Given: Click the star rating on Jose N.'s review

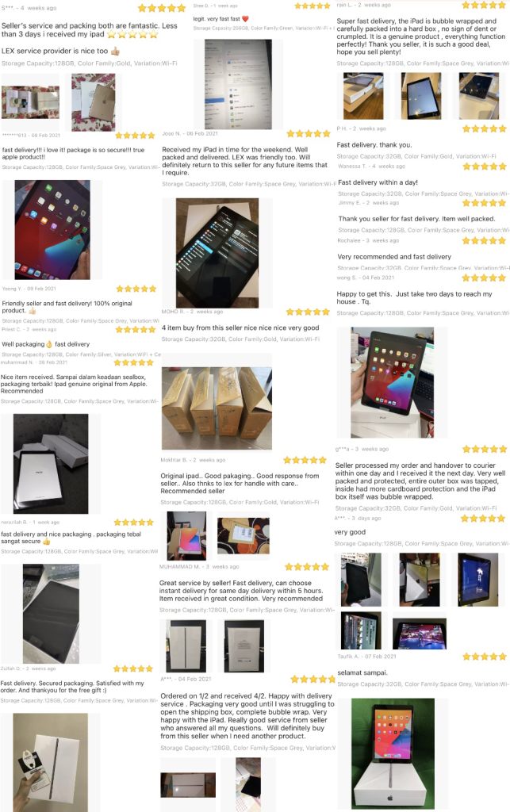Looking at the screenshot, I should (x=309, y=133).
